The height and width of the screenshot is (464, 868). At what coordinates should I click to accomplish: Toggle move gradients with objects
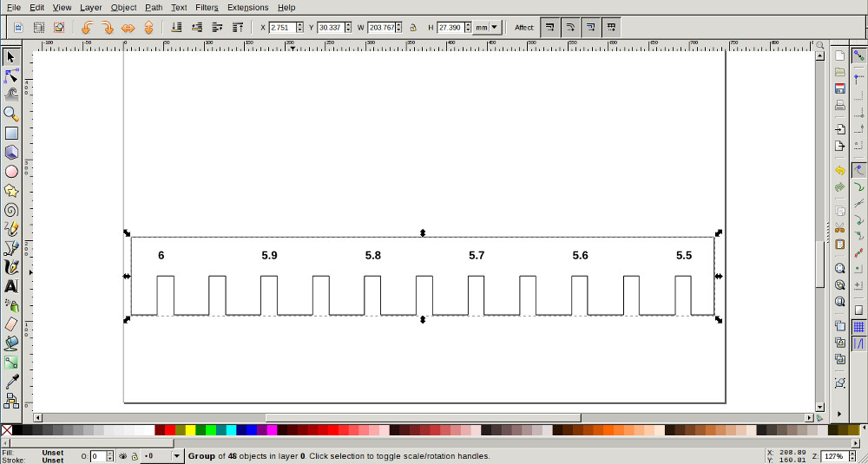pos(590,27)
